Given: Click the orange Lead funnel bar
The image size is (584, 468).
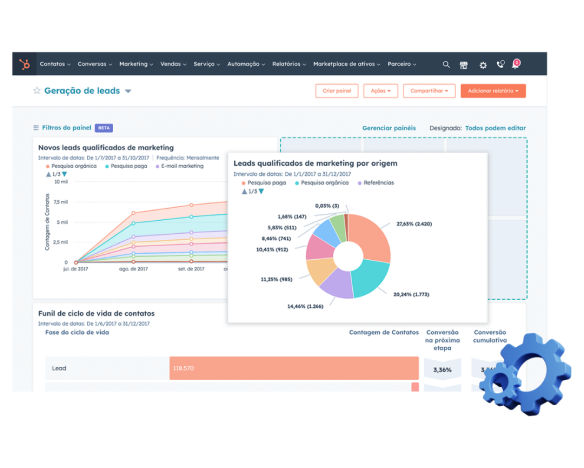Looking at the screenshot, I should coord(294,368).
